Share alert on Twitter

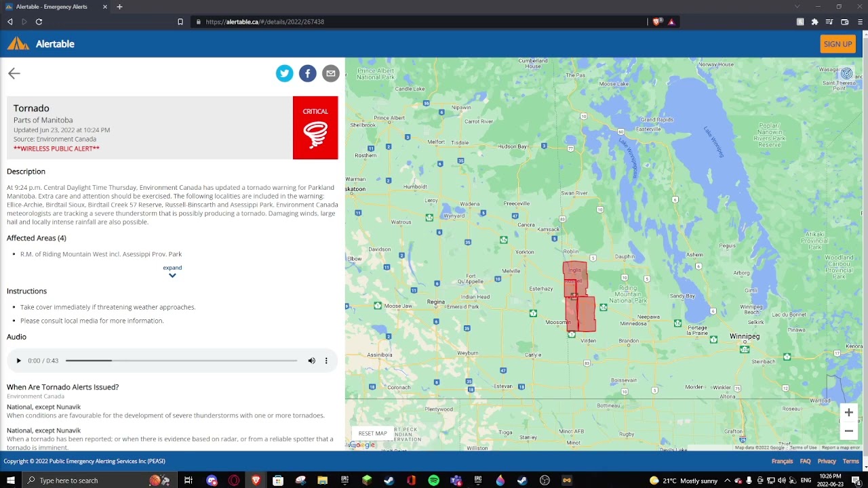(x=284, y=73)
